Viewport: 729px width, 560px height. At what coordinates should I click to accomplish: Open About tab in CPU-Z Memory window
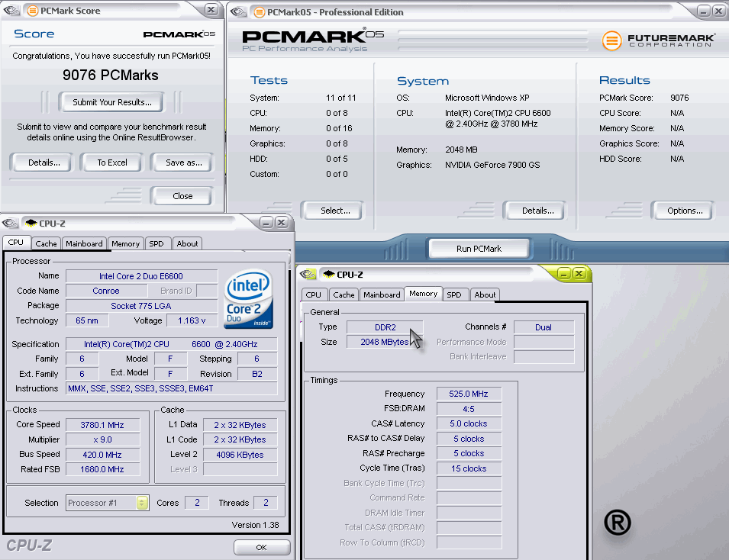coord(485,294)
